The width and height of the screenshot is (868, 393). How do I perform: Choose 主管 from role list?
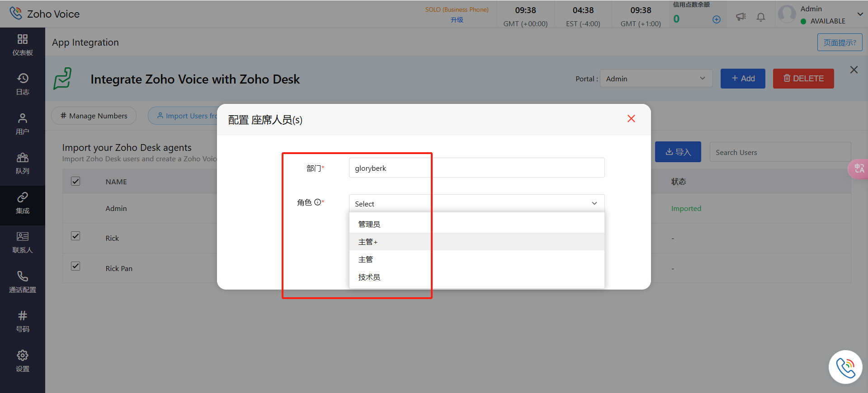[476, 259]
